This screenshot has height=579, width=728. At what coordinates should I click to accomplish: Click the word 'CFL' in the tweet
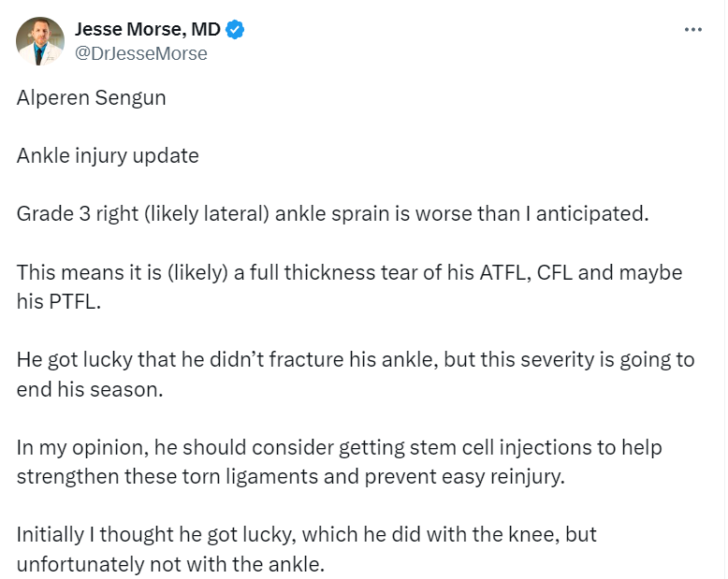556,272
